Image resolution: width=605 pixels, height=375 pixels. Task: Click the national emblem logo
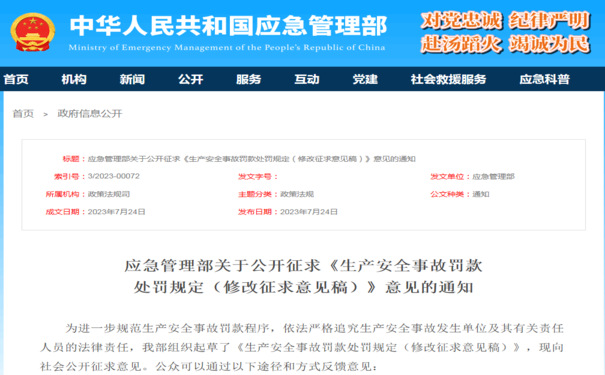32,32
